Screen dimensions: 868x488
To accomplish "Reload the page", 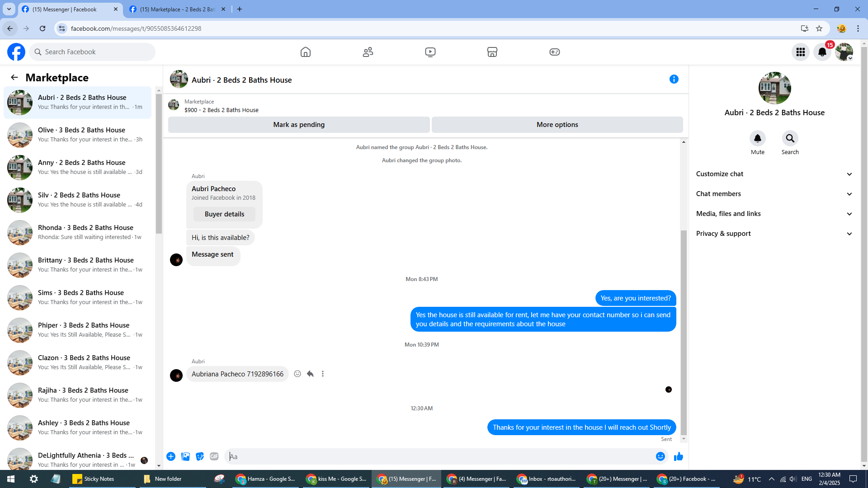I will pyautogui.click(x=42, y=28).
